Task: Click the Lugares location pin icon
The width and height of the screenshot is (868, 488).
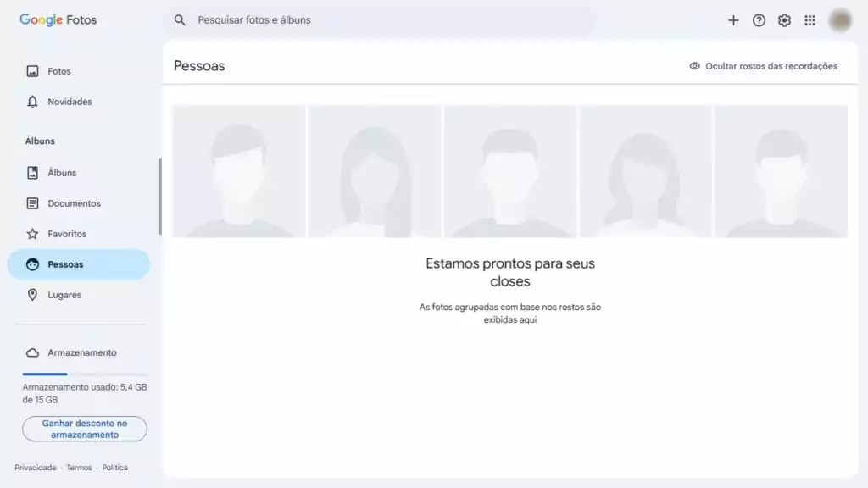Action: click(33, 295)
